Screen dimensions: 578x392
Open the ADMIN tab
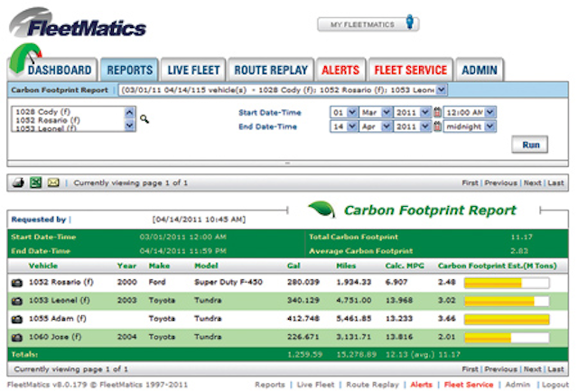(x=480, y=70)
